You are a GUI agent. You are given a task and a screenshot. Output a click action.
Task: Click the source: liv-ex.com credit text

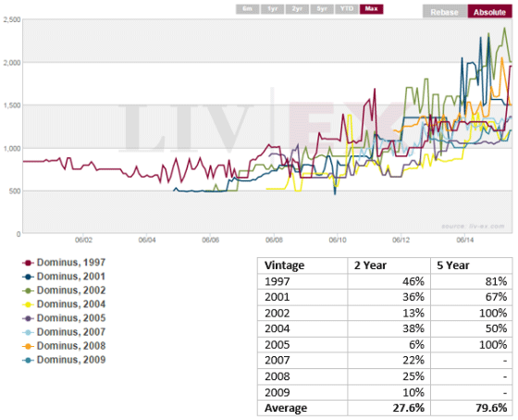[473, 227]
